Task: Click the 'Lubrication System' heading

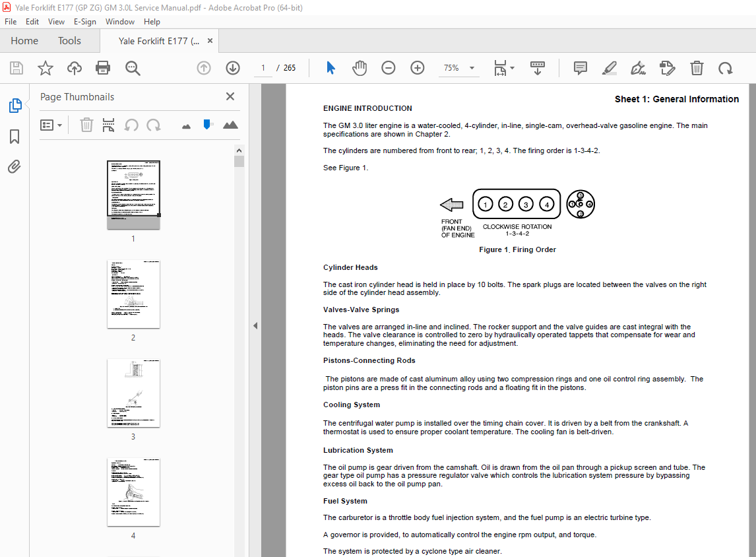Action: (358, 451)
